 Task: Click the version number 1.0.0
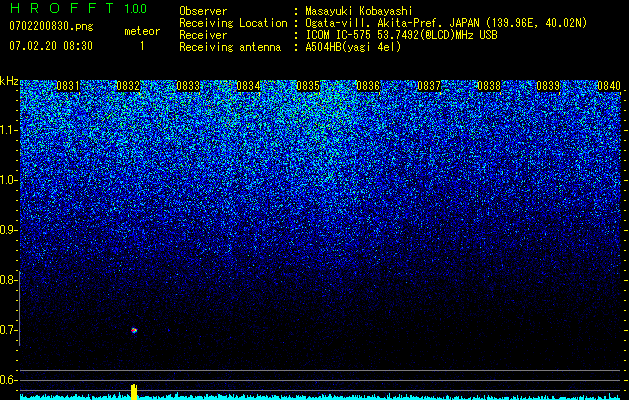point(136,9)
